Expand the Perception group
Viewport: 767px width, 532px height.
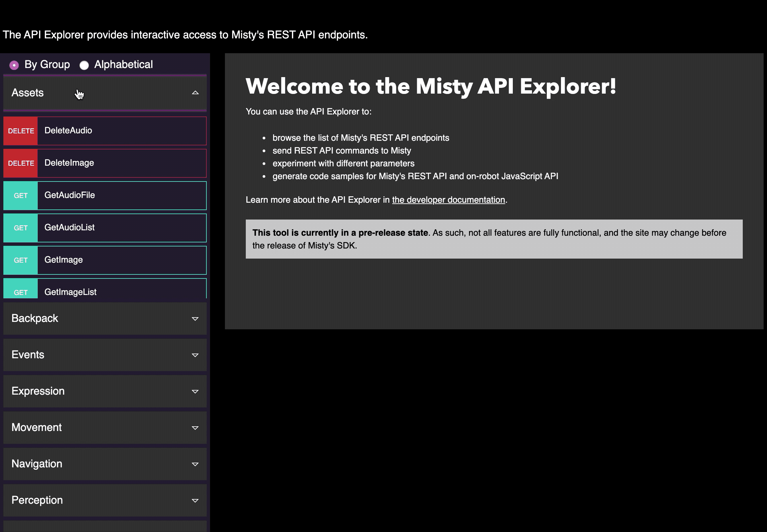(x=104, y=500)
